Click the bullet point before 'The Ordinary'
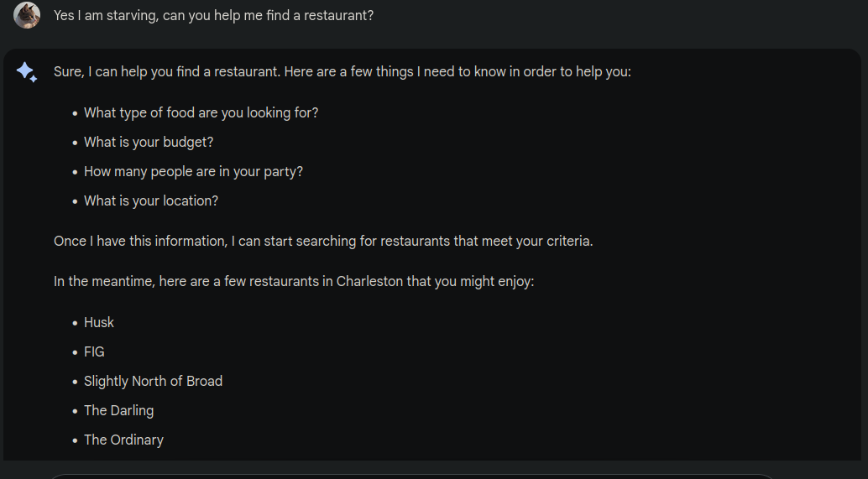 click(75, 440)
